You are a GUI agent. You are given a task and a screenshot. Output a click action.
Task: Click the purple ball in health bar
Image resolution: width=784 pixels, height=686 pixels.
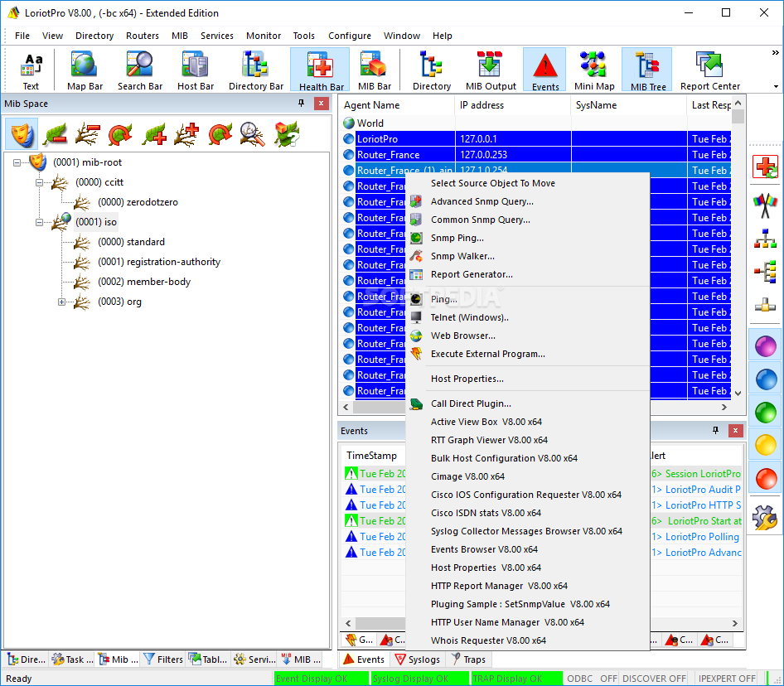(765, 346)
